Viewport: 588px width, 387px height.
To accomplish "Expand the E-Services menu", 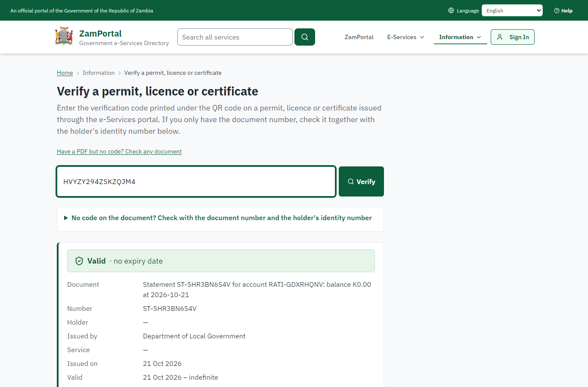I will point(406,37).
